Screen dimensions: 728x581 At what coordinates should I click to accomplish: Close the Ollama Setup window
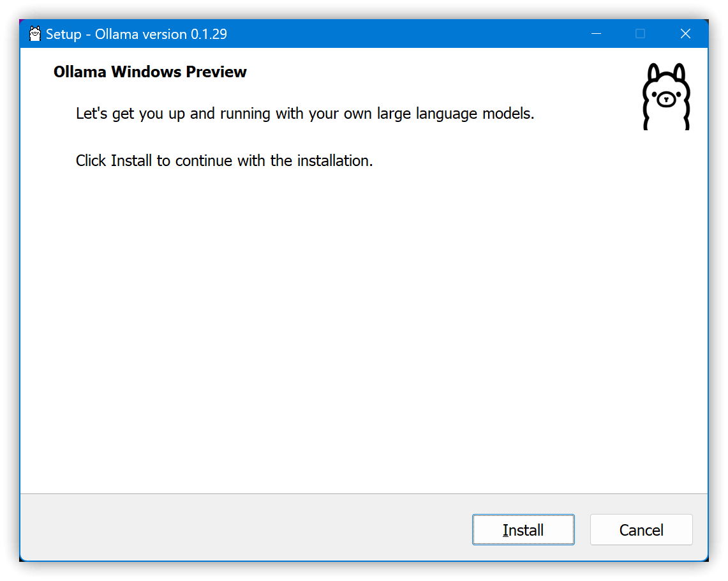pyautogui.click(x=685, y=34)
